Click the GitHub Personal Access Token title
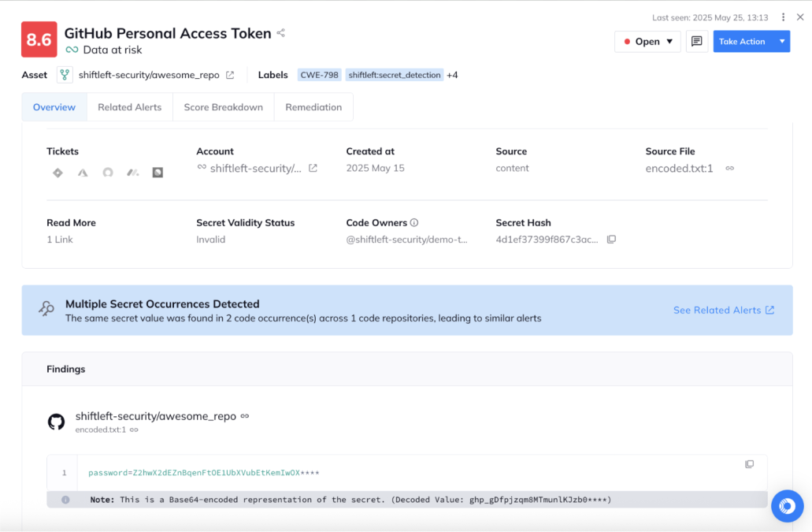The width and height of the screenshot is (812, 532). pyautogui.click(x=168, y=33)
